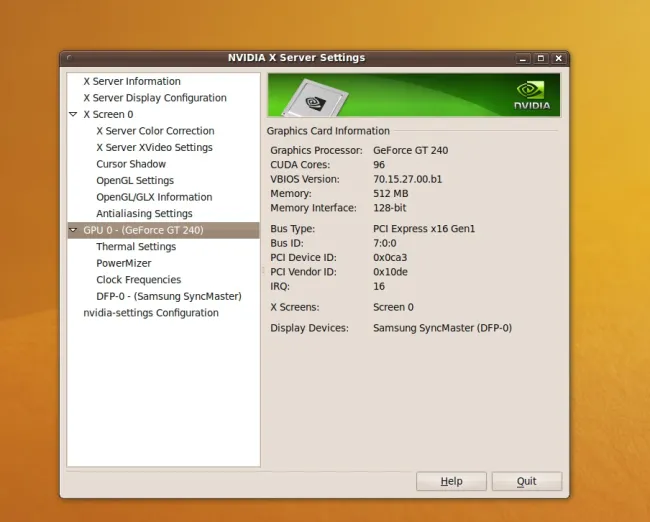
Task: Click PCI Vendor ID '0x10de'
Action: pyautogui.click(x=390, y=272)
